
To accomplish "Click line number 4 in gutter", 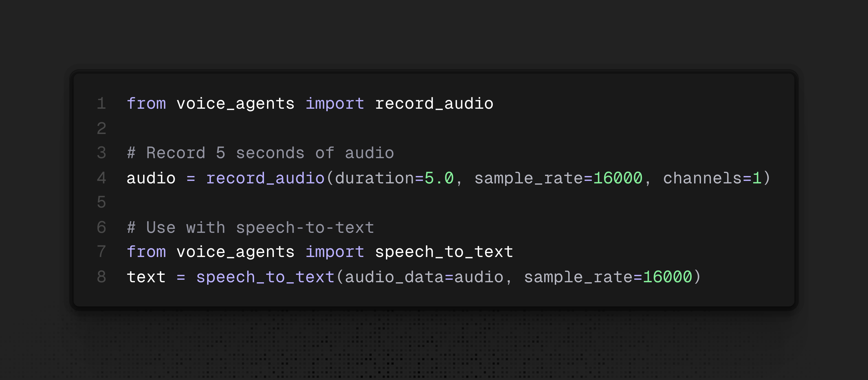I will click(101, 178).
